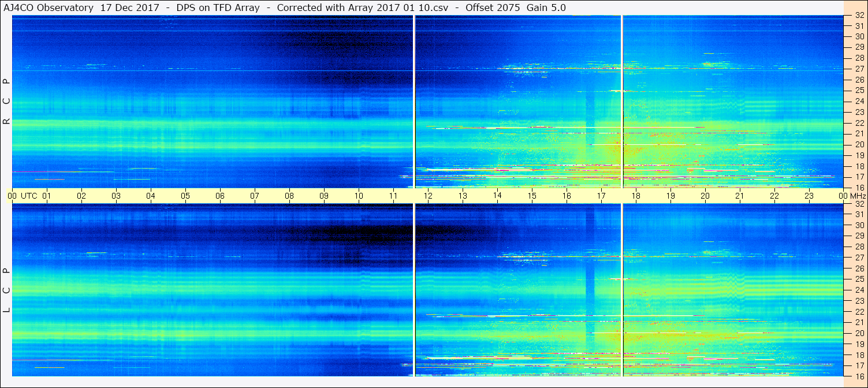Select the 24 MHz label of the LCP panel
Screen dimensions: 868x388
pyautogui.click(x=859, y=290)
